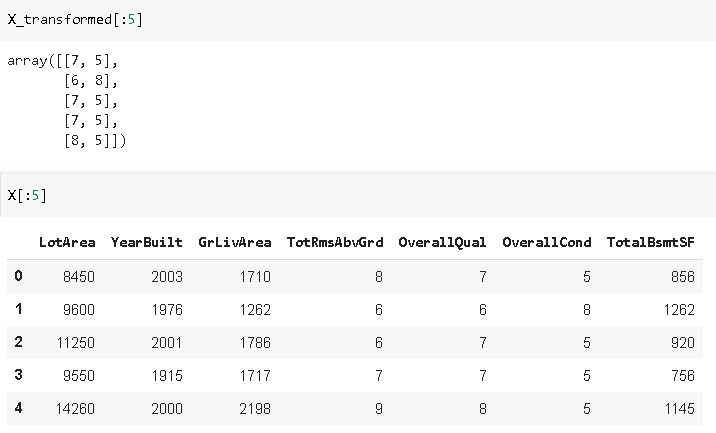716x433 pixels.
Task: Select the OverallQual column header
Action: coord(442,243)
